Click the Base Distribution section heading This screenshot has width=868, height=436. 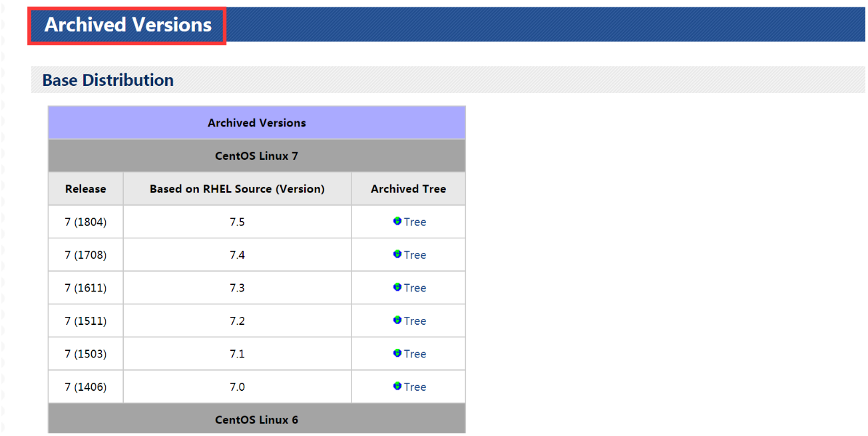[x=108, y=80]
